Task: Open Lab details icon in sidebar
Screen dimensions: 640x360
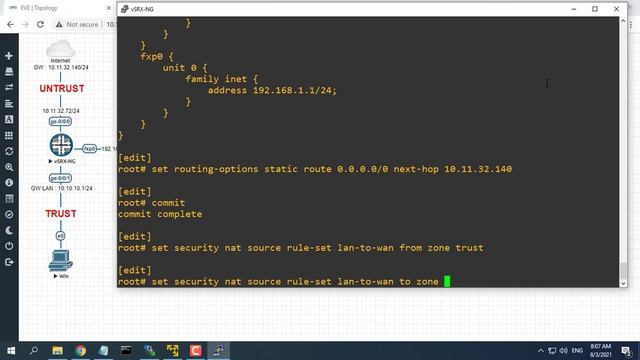Action: pyautogui.click(x=9, y=199)
